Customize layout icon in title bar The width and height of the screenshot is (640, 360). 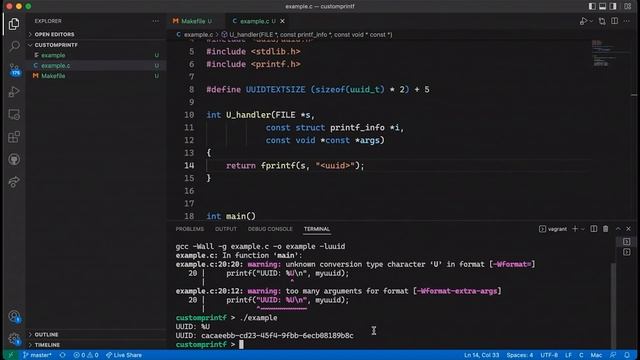(x=628, y=6)
